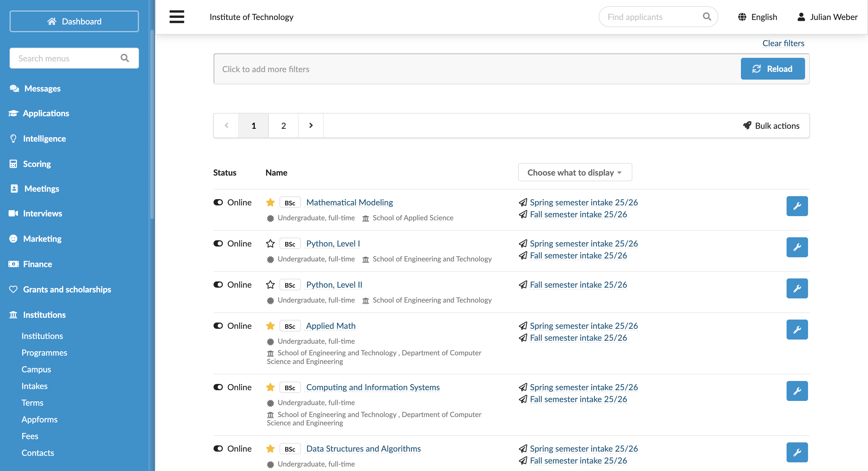
Task: Open Campus in the sidebar
Action: tap(36, 369)
